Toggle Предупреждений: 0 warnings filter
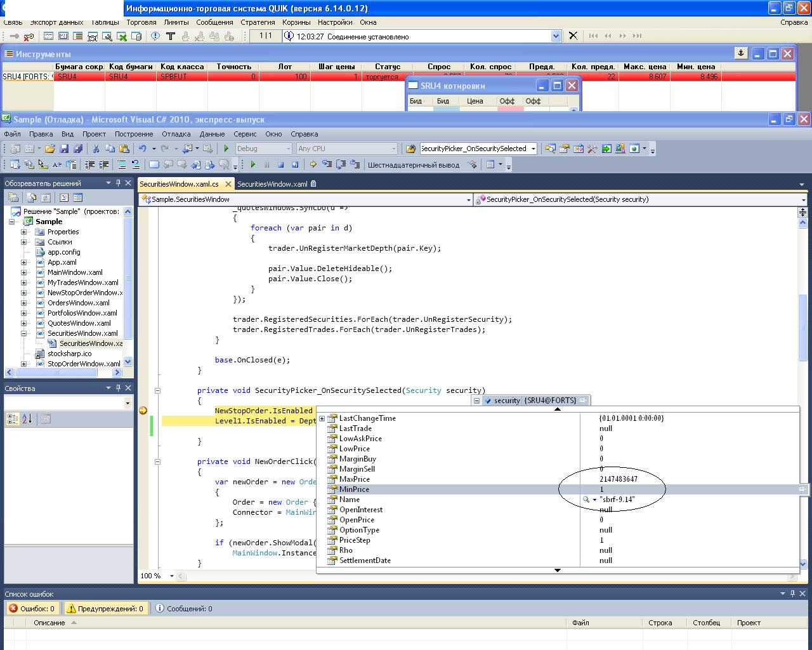Image resolution: width=812 pixels, height=650 pixels. [x=105, y=608]
